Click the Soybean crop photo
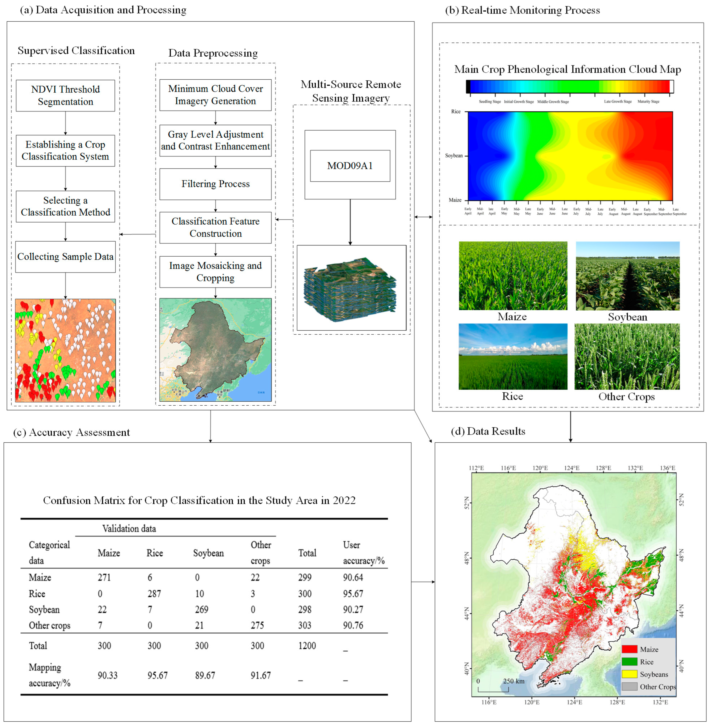714x728 pixels. coord(627,276)
